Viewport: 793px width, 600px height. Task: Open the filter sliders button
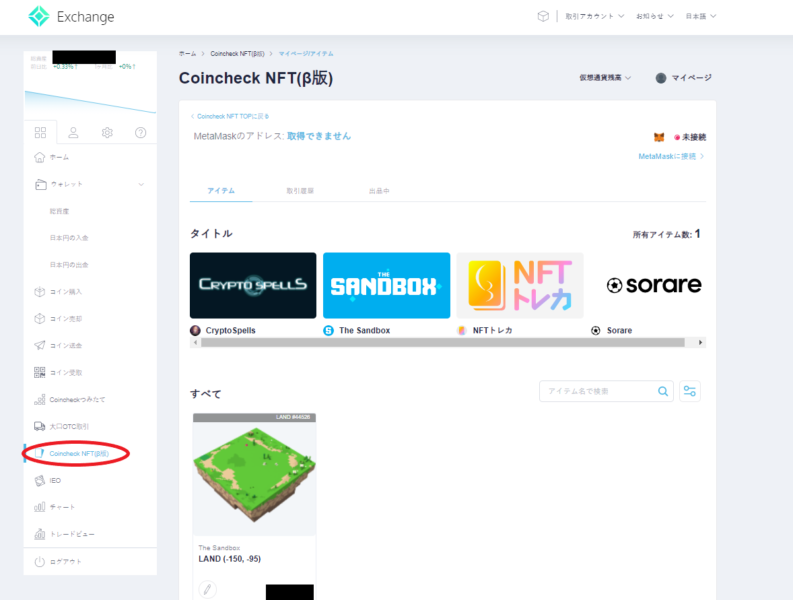point(690,391)
